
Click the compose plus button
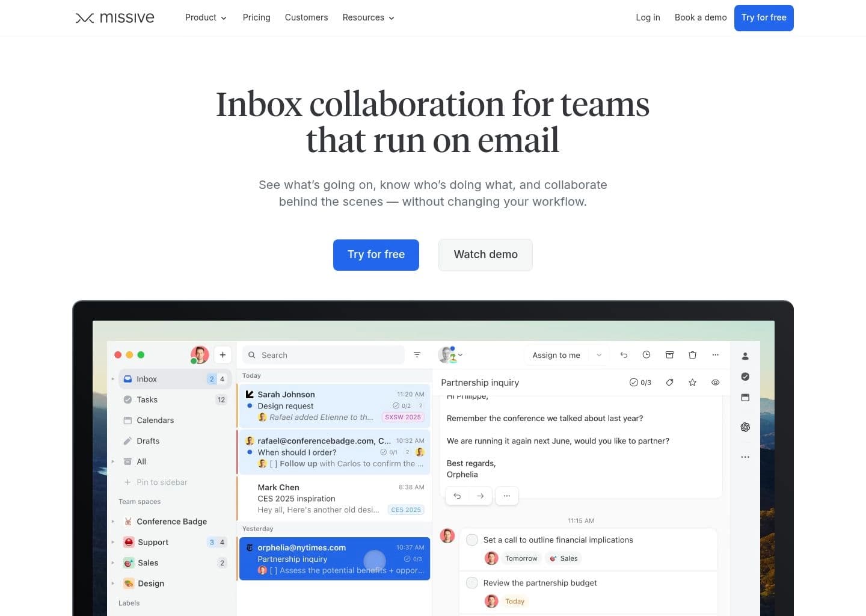click(223, 355)
